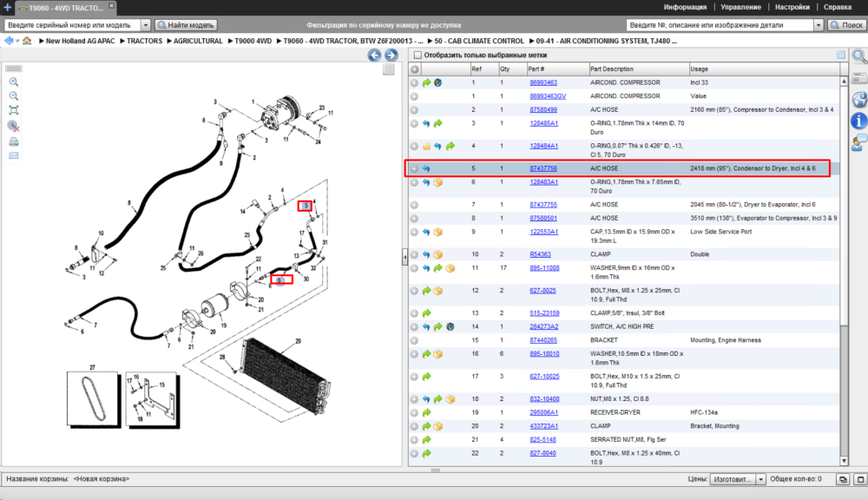
Task: Click the blue back arrow in breadcrumb
Action: coord(9,41)
